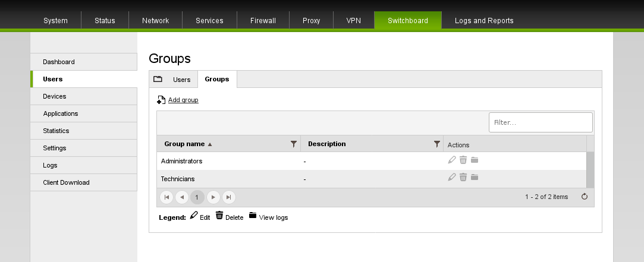
Task: Click the Add group link
Action: [183, 100]
